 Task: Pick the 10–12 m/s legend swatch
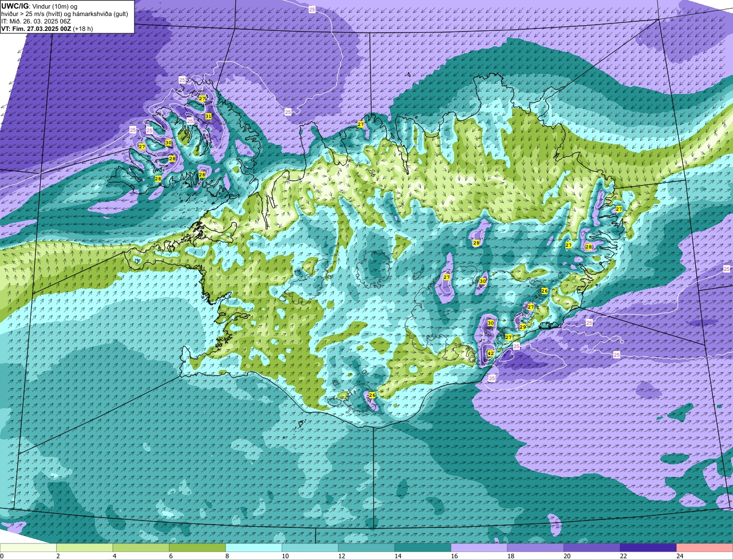(x=310, y=548)
